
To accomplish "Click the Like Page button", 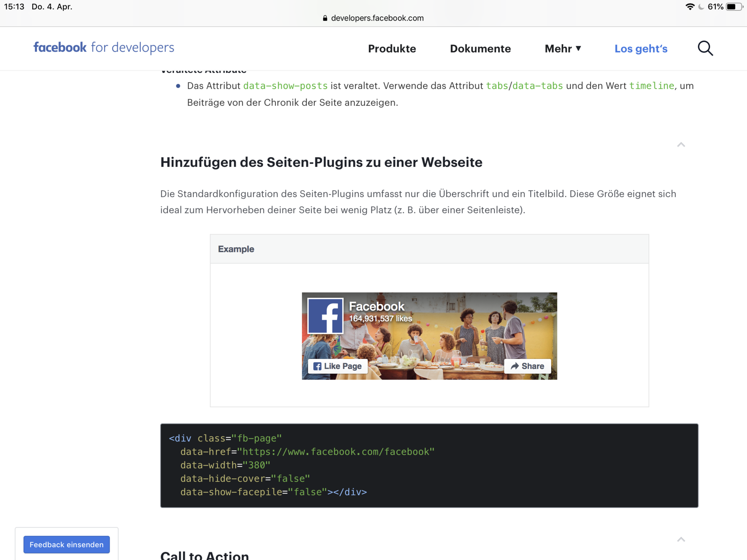I will pos(338,366).
